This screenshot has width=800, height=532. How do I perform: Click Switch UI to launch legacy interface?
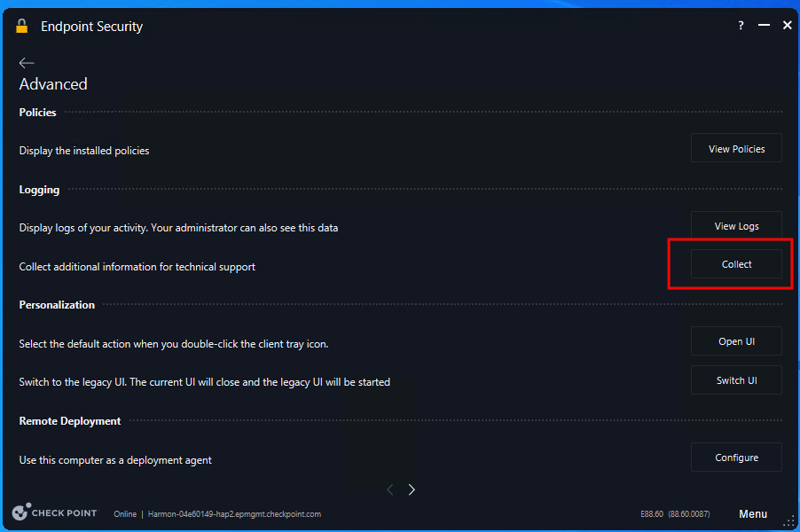coord(736,380)
